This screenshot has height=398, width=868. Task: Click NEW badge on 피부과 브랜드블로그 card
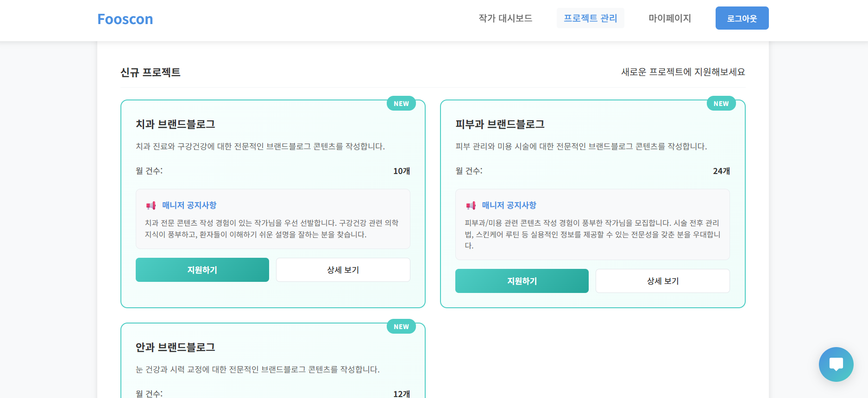click(721, 104)
